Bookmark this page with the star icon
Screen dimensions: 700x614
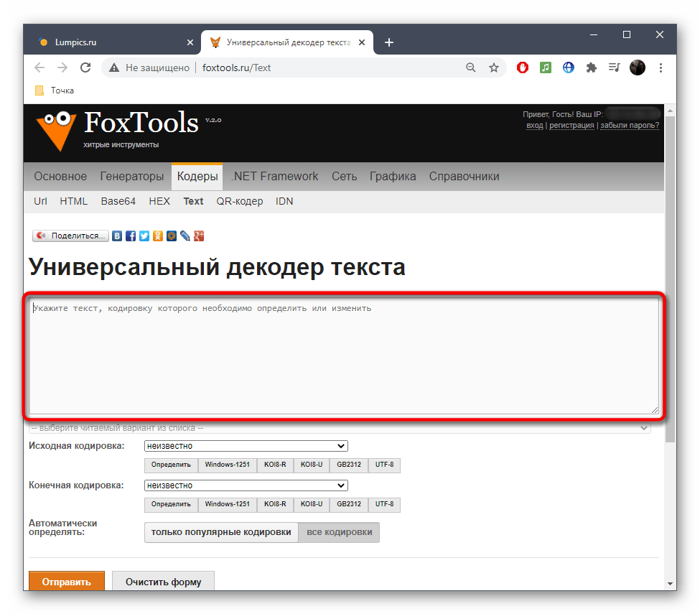(494, 68)
